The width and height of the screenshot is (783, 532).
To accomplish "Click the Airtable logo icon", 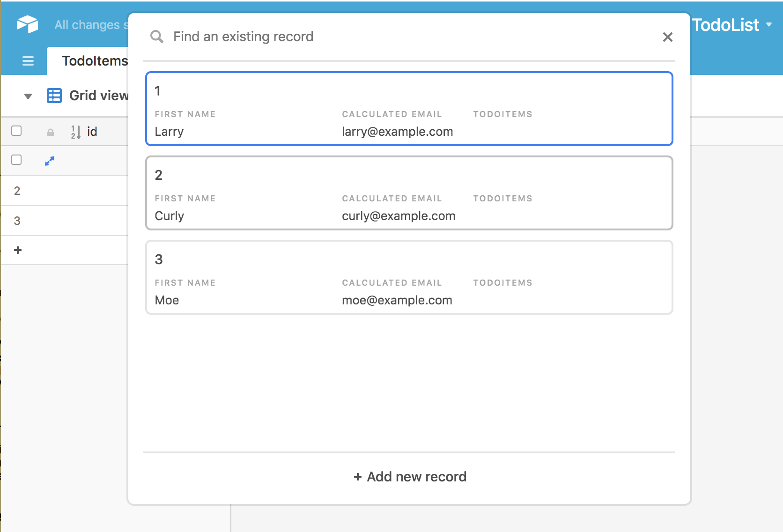I will point(28,24).
